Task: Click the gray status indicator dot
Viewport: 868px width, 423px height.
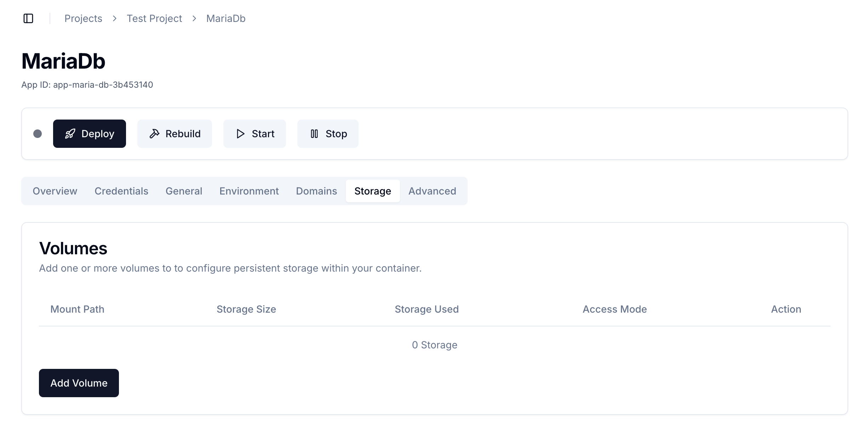Action: click(x=38, y=134)
